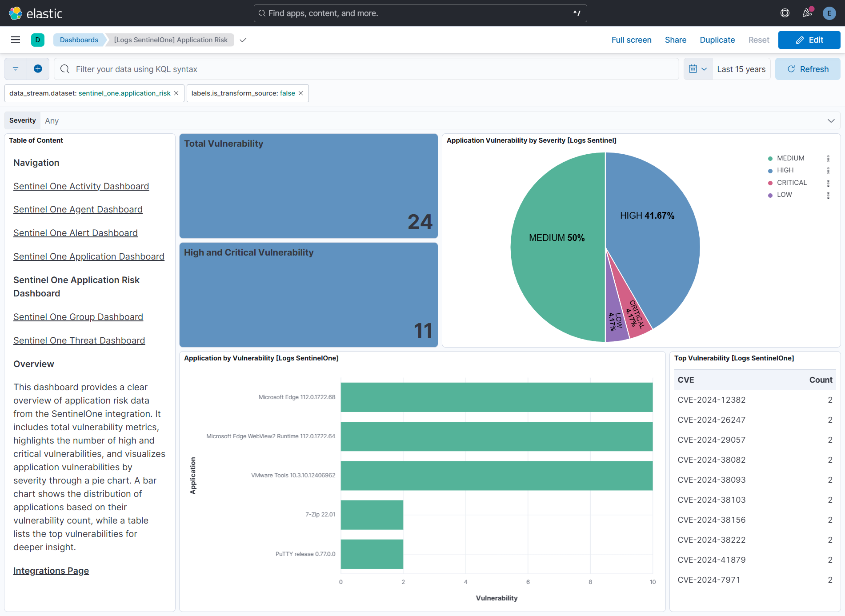Viewport: 845px width, 616px height.
Task: Click the MEDIUM legend color dot
Action: point(770,159)
